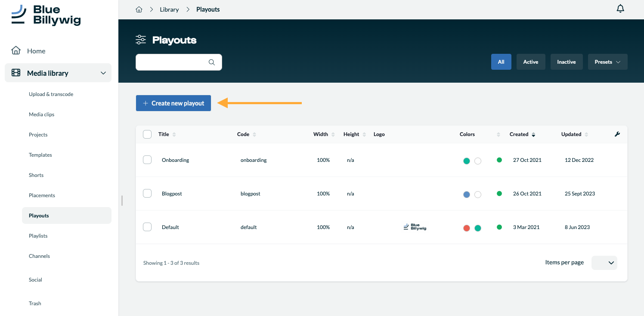The height and width of the screenshot is (316, 644).
Task: Open the Onboarding playout title
Action: point(176,160)
